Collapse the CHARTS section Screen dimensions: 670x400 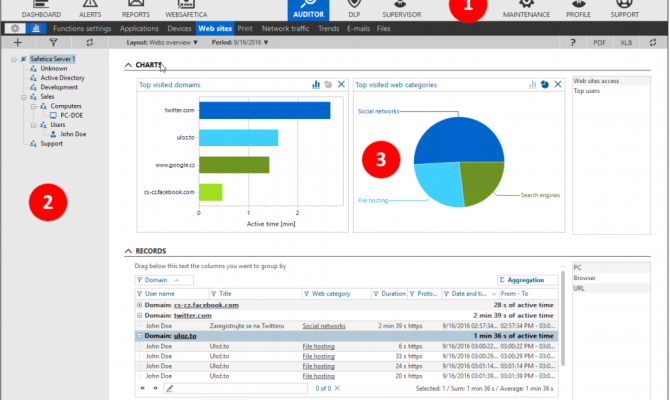point(128,65)
